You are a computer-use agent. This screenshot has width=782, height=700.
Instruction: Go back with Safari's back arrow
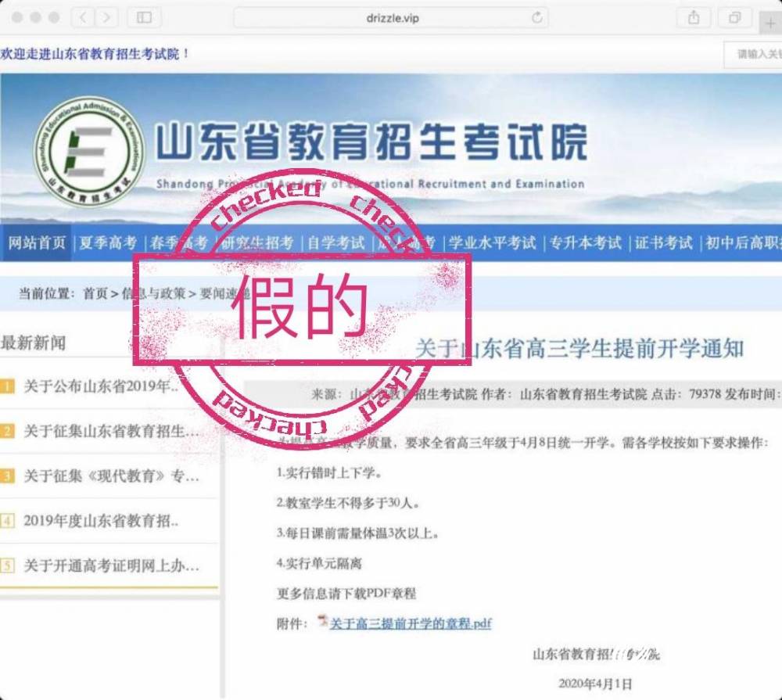click(x=83, y=18)
